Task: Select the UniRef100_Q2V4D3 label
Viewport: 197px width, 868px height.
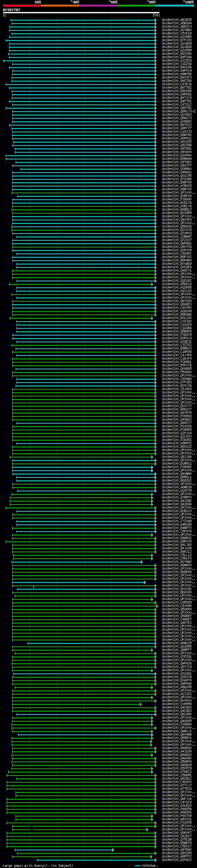Action: tap(177, 115)
